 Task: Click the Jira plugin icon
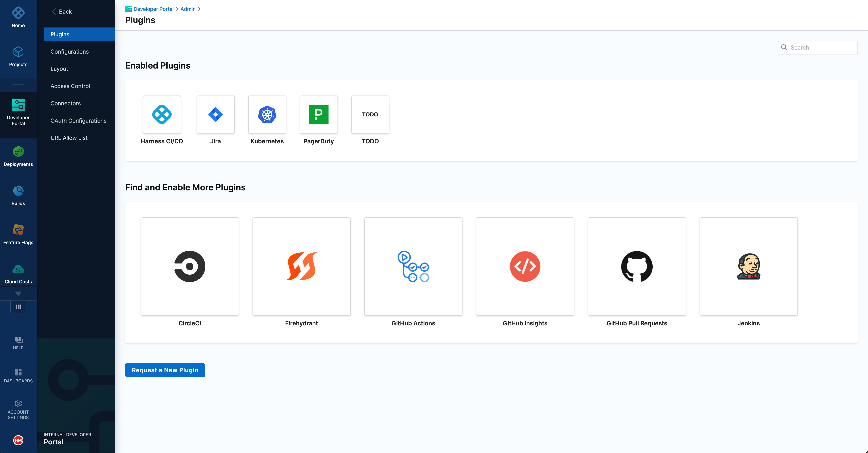click(x=215, y=114)
